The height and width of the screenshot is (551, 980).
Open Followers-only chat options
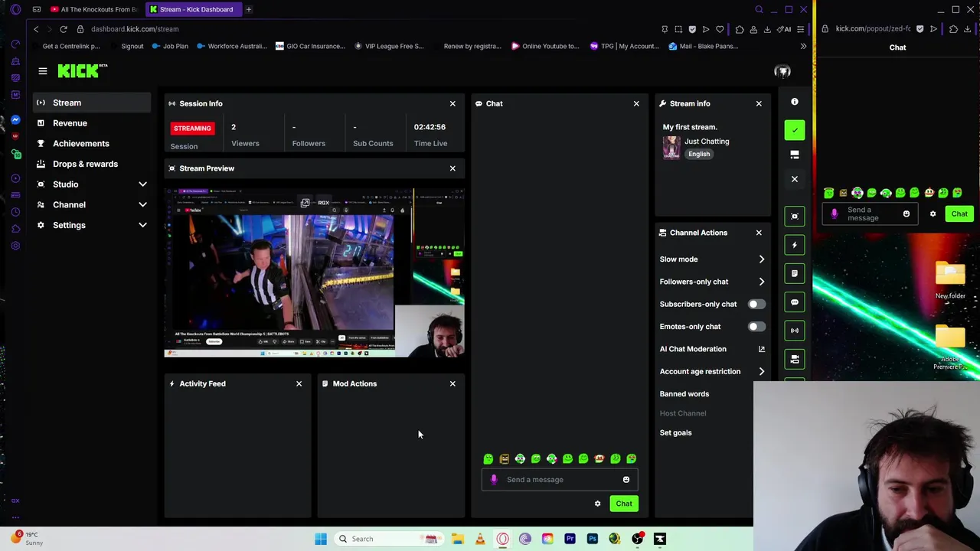click(x=712, y=282)
